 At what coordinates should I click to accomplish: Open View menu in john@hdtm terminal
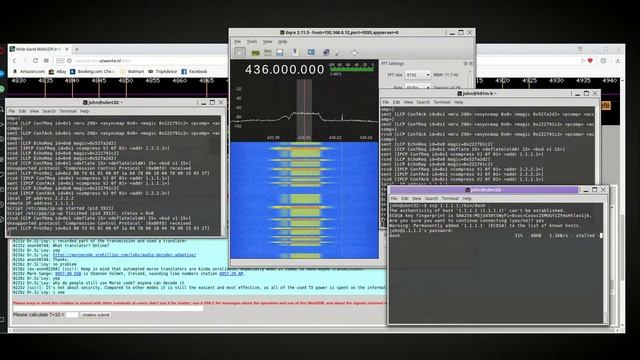[x=408, y=102]
